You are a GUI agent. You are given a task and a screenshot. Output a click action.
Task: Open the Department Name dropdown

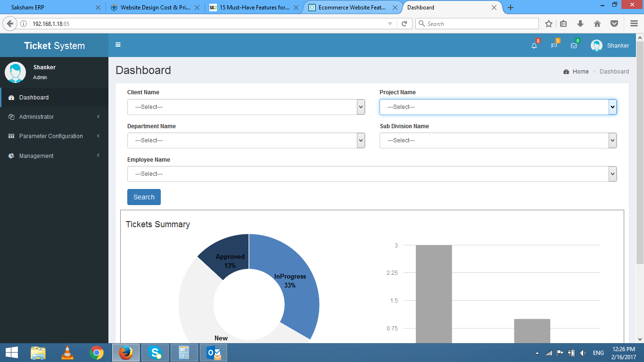click(246, 140)
